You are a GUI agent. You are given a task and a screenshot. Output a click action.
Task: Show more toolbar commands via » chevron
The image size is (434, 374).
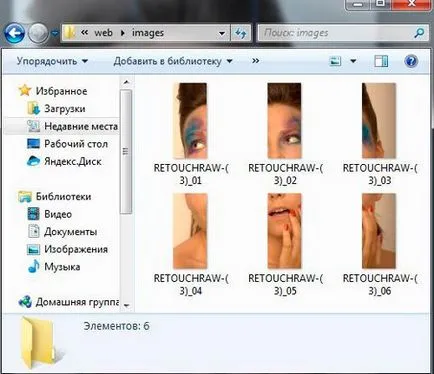click(255, 61)
